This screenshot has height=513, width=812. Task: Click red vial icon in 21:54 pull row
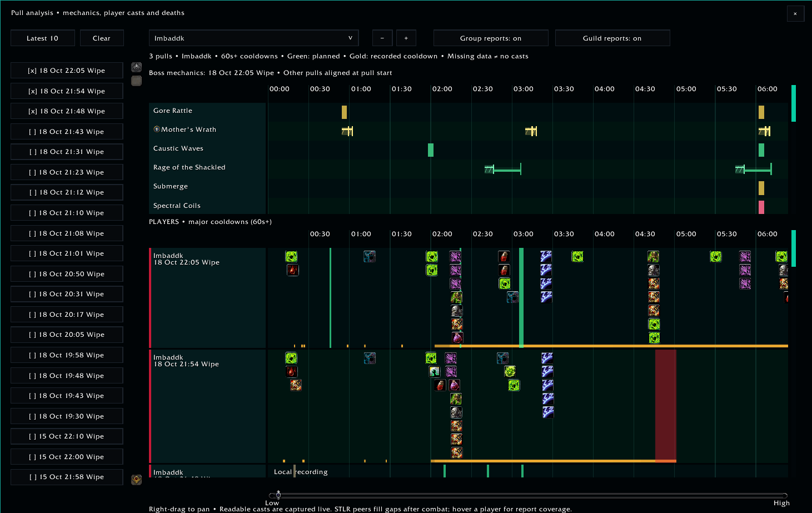tap(440, 385)
